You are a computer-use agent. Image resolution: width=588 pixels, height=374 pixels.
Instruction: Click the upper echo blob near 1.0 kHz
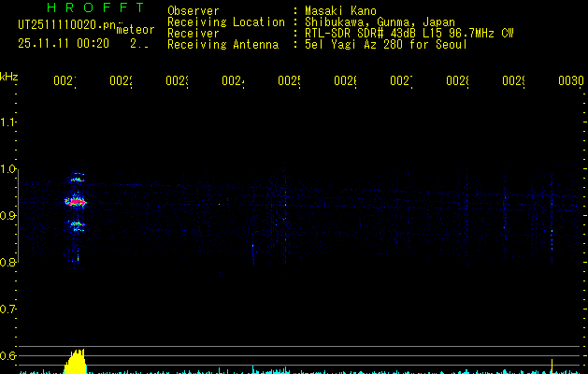click(78, 178)
